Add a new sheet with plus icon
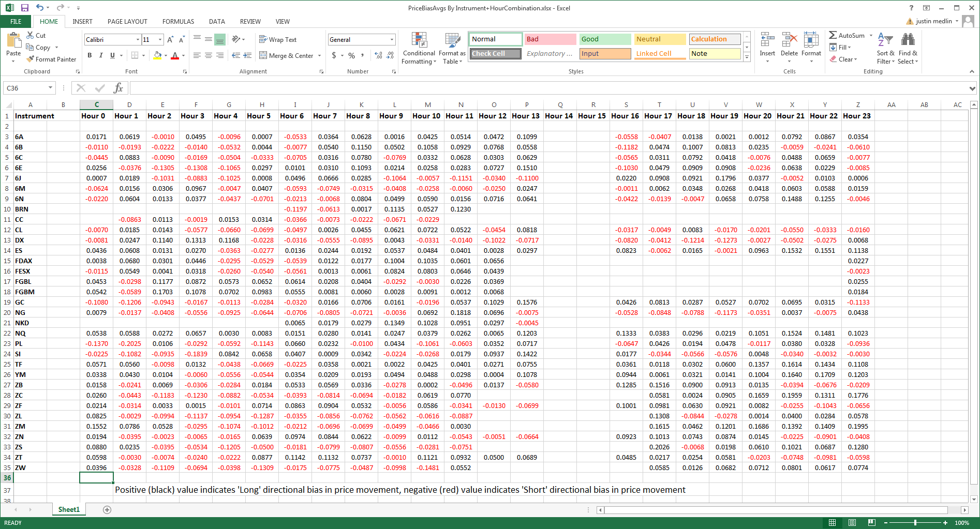The width and height of the screenshot is (980, 529). click(107, 510)
